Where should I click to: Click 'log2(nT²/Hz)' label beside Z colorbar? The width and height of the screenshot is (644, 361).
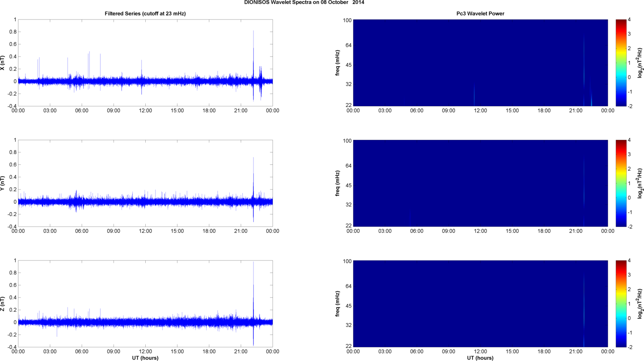click(640, 304)
